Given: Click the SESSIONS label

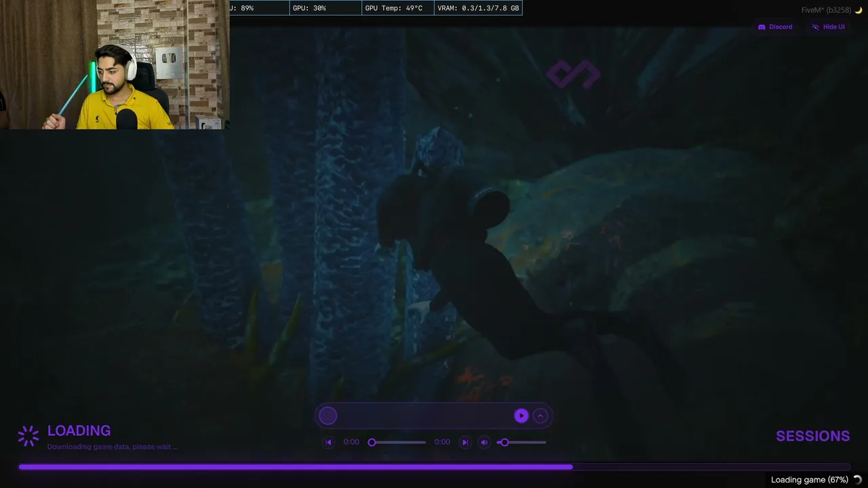Looking at the screenshot, I should coord(812,436).
